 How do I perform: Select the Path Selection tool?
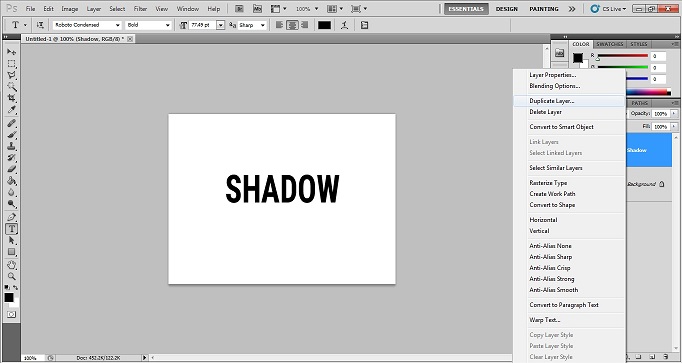[x=11, y=240]
